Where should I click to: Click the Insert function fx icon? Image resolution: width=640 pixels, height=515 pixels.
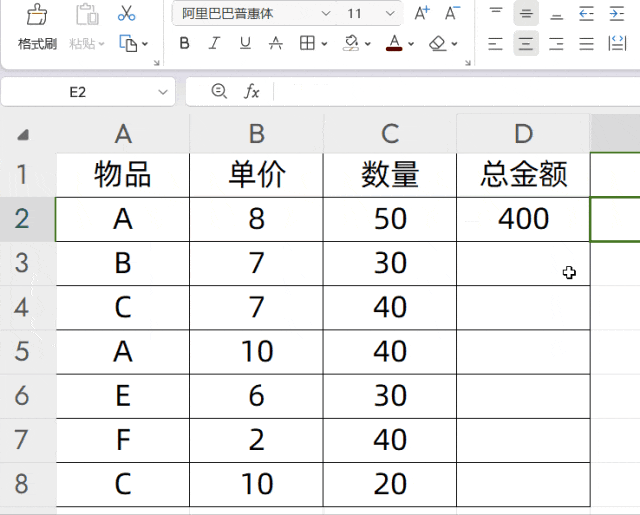[x=252, y=92]
